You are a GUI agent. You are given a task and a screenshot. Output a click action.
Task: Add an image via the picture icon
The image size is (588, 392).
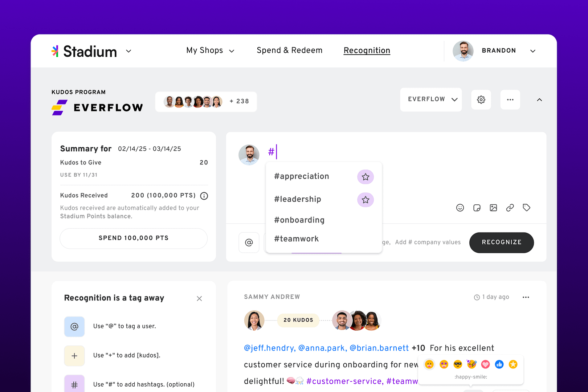click(493, 208)
